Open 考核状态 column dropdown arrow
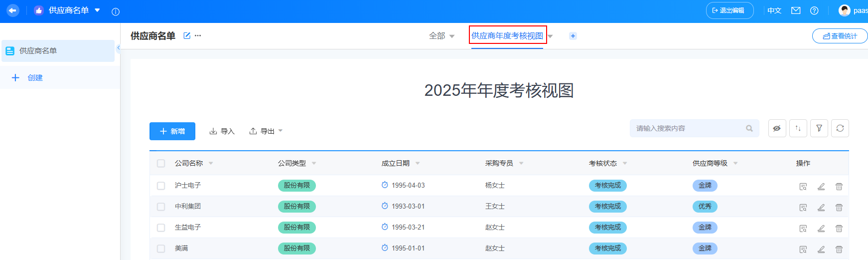This screenshot has height=260, width=868. click(x=625, y=163)
